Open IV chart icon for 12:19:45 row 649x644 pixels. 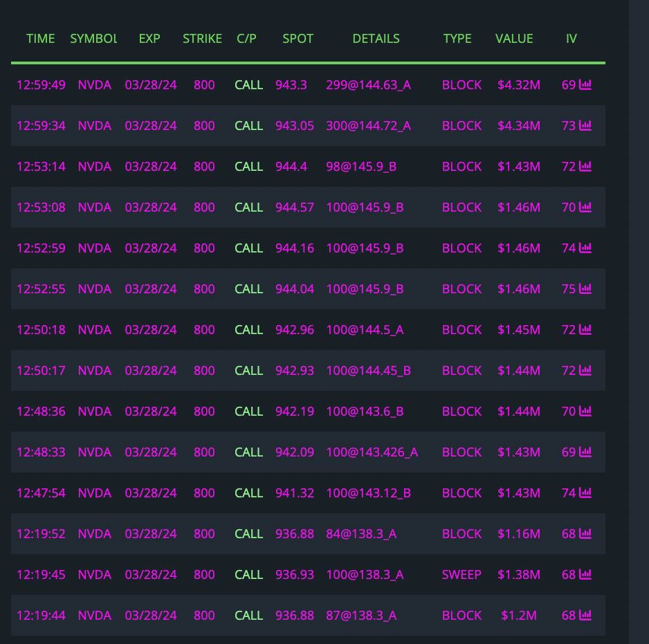(585, 574)
